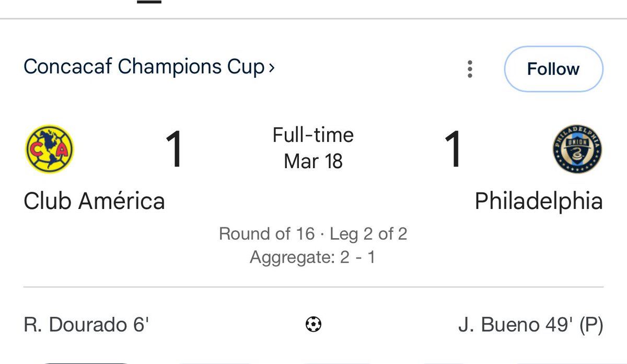This screenshot has width=627, height=364.
Task: Click the Mar 18 match date
Action: (x=313, y=161)
